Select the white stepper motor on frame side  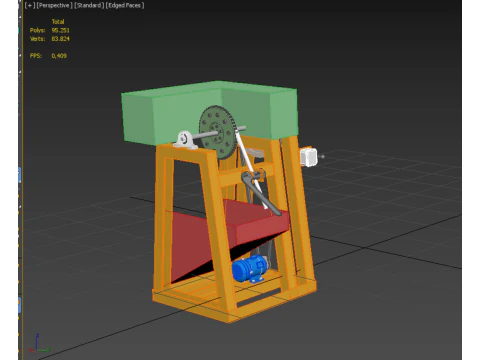308,157
